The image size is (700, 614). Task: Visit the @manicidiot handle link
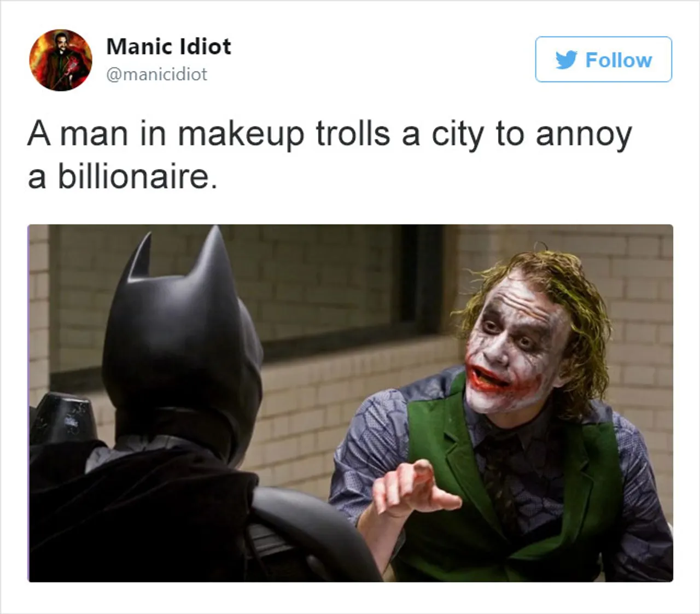156,74
